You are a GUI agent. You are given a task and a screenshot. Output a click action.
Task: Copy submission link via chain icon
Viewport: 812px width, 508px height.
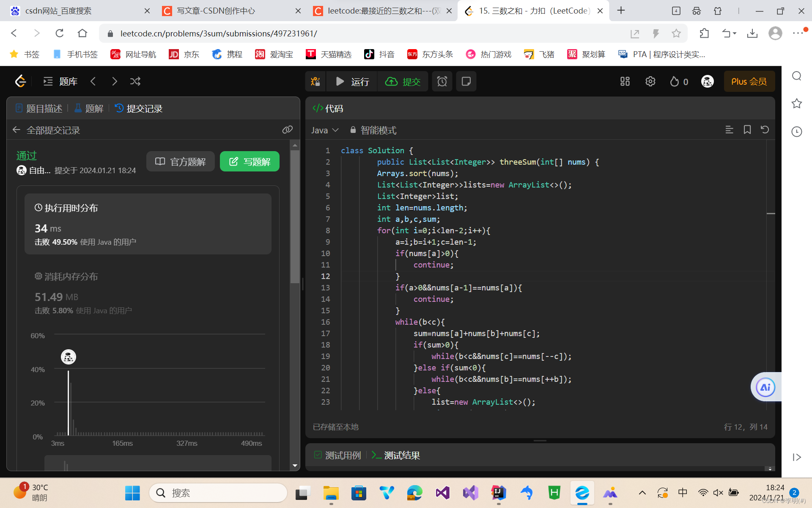(x=288, y=130)
